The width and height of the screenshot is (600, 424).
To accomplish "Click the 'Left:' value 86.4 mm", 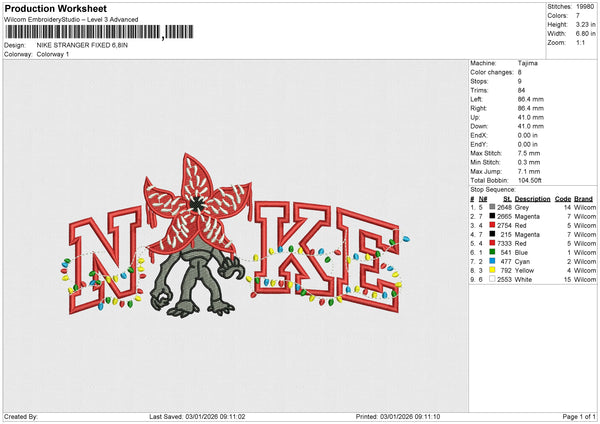I will [x=530, y=99].
